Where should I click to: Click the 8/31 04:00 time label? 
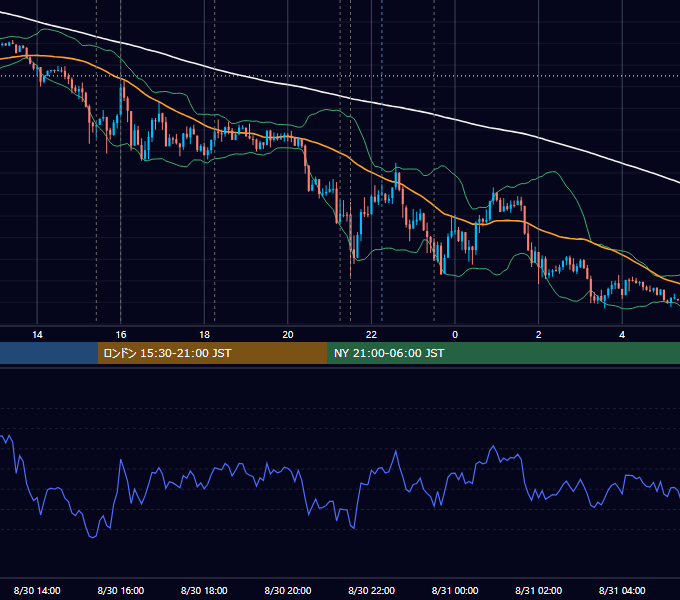point(622,590)
